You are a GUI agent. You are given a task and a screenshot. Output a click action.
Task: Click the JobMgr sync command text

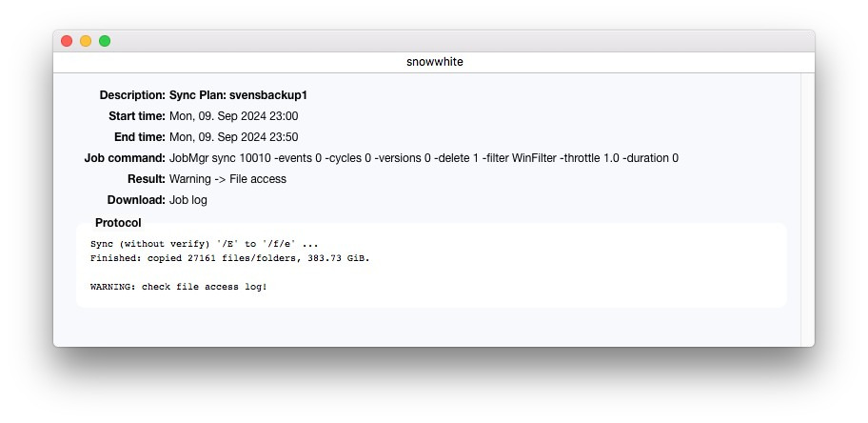click(424, 158)
